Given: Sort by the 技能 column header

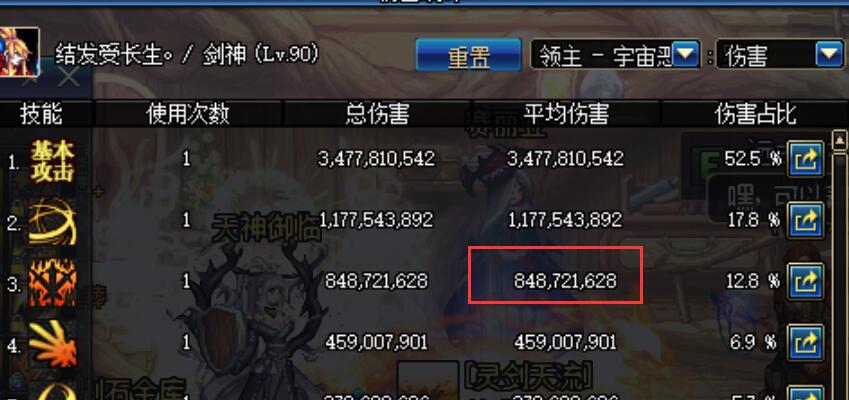Looking at the screenshot, I should pos(41,114).
